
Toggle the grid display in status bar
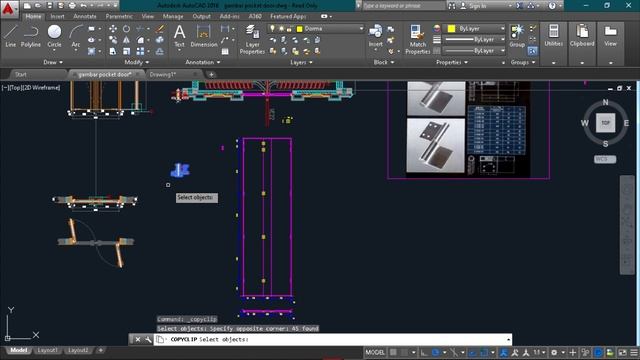tap(393, 352)
